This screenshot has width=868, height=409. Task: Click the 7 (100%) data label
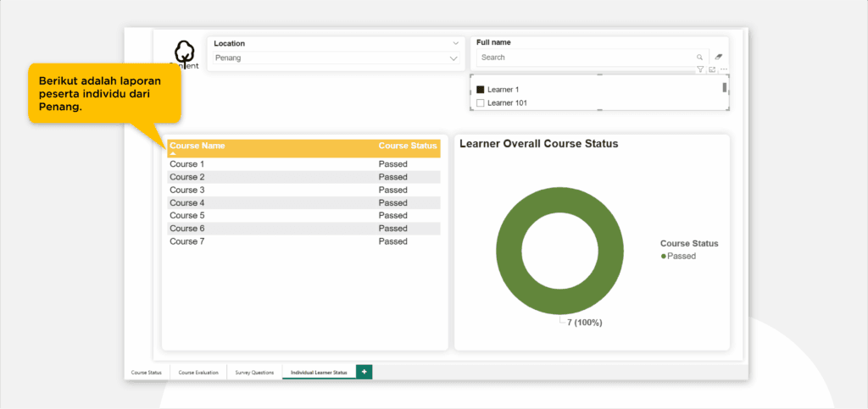tap(585, 323)
